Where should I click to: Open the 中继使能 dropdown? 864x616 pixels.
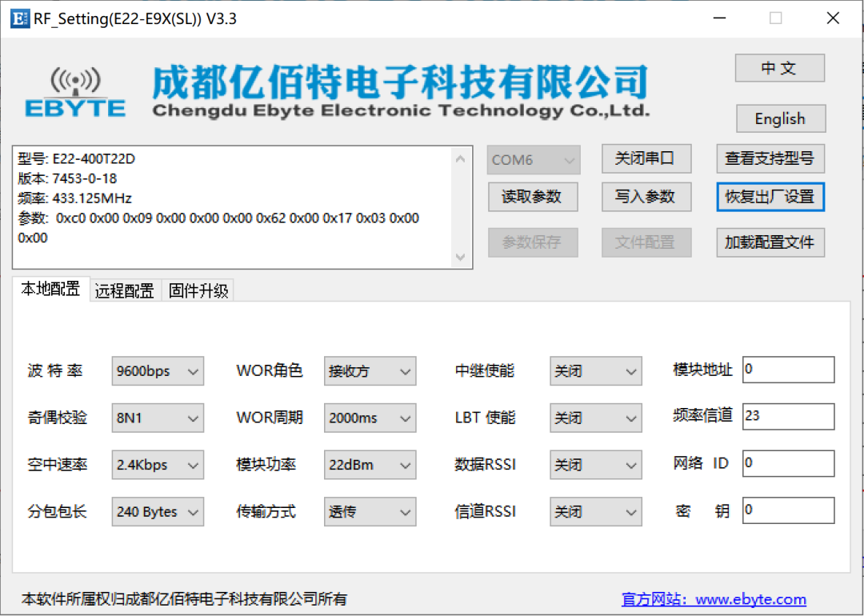(596, 371)
